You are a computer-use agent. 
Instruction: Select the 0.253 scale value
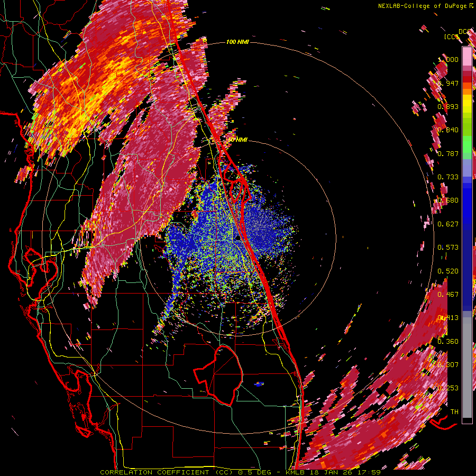pos(448,388)
